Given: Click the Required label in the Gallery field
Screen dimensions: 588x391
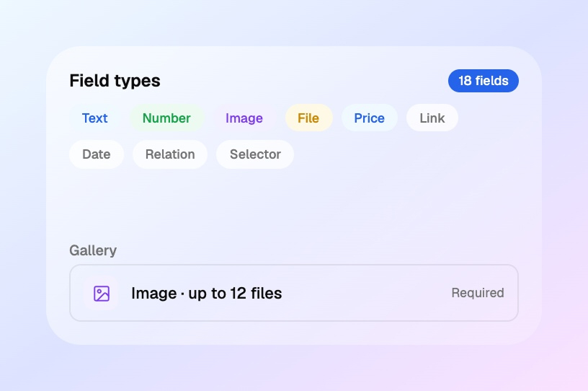Looking at the screenshot, I should [477, 293].
